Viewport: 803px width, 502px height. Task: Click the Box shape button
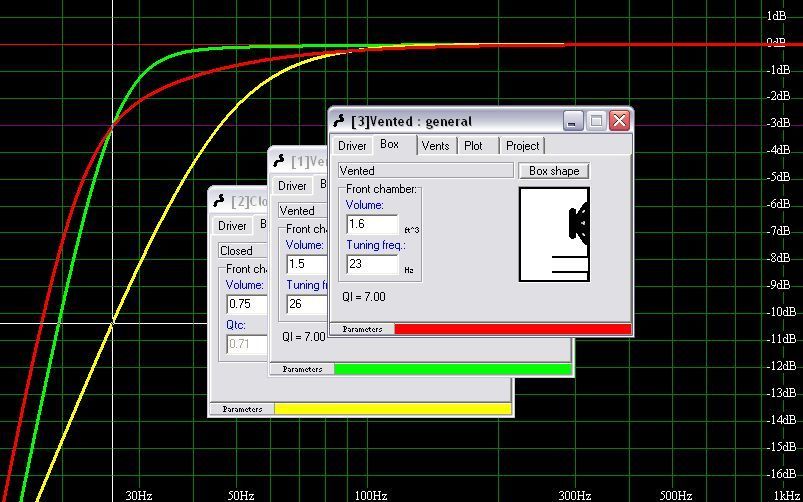(x=554, y=171)
